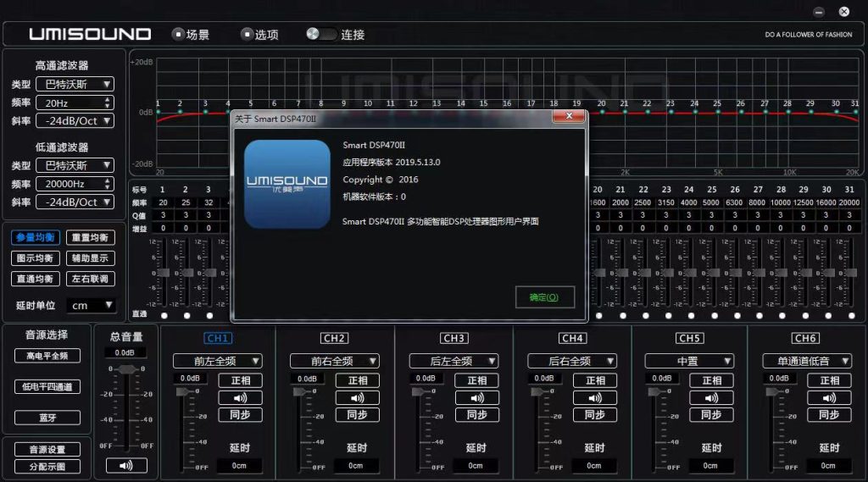868x482 pixels.
Task: Open 音源设置 source settings
Action: pos(47,449)
